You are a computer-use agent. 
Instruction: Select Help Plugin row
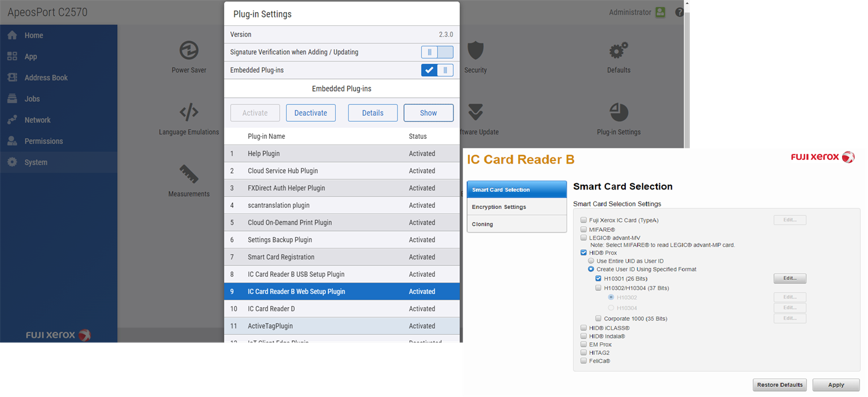(x=342, y=154)
